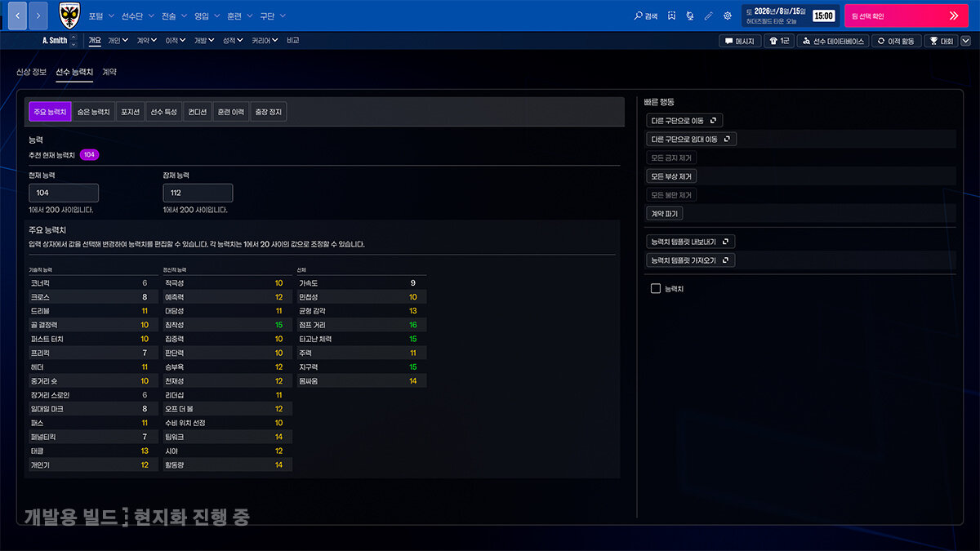Image resolution: width=980 pixels, height=551 pixels.
Task: Open 이적 활동 transfer activity
Action: click(x=896, y=41)
